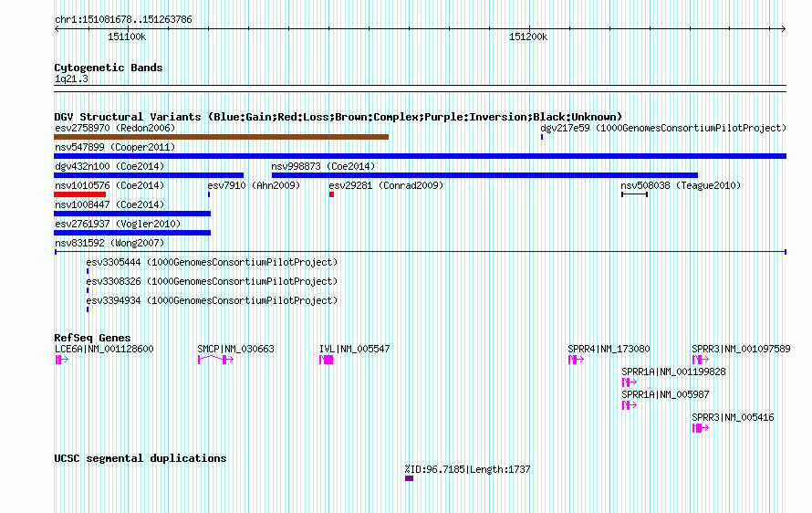Open nsv508038 (Teague2010) label

[681, 185]
